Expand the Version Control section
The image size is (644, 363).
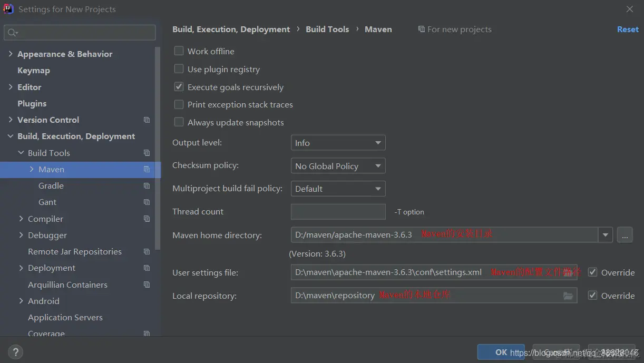pyautogui.click(x=11, y=120)
